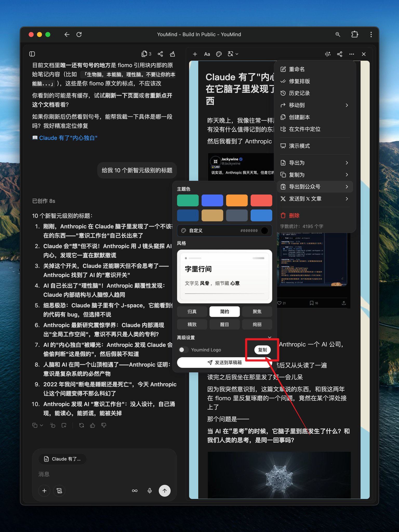
Task: Choose 修复排版 from the context menu
Action: pyautogui.click(x=315, y=81)
